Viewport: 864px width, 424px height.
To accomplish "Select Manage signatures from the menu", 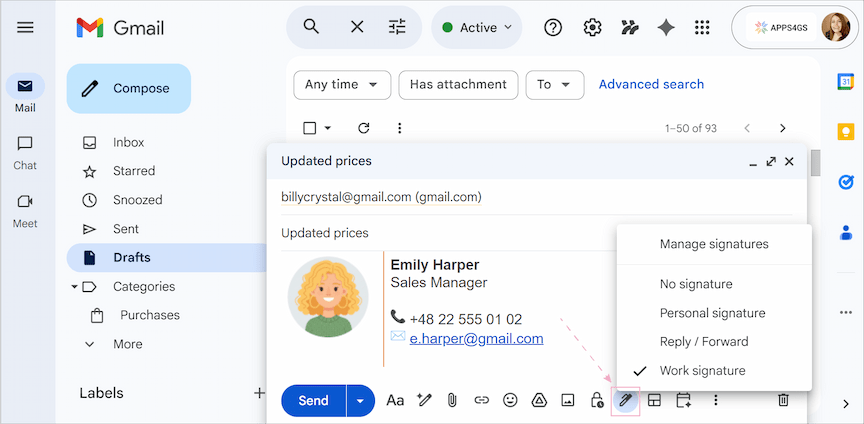I will (x=714, y=244).
